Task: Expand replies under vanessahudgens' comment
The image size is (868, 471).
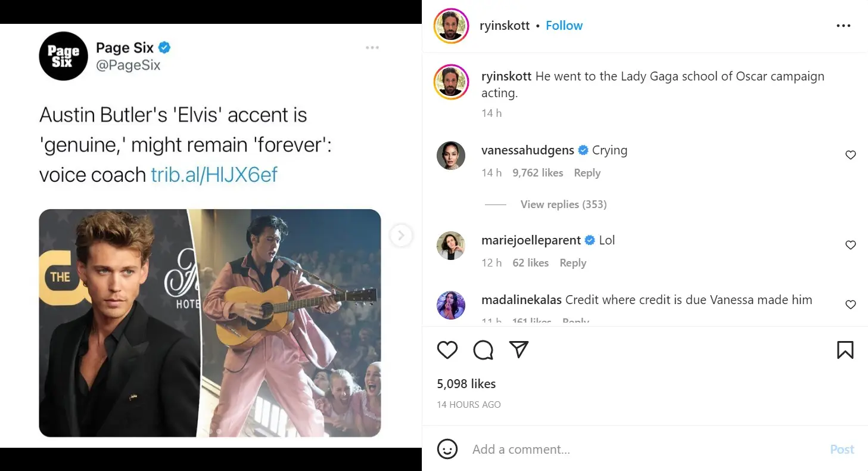Action: [x=563, y=204]
